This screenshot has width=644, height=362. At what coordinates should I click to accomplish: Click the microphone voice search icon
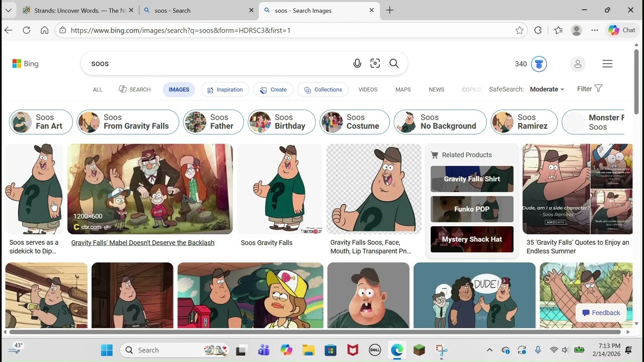(357, 63)
